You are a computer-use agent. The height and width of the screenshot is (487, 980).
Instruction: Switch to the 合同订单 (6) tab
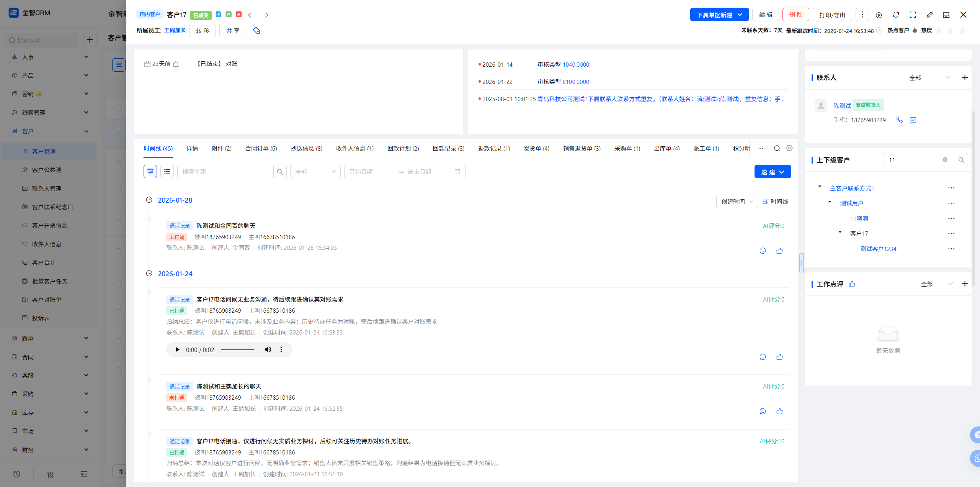[x=261, y=148]
